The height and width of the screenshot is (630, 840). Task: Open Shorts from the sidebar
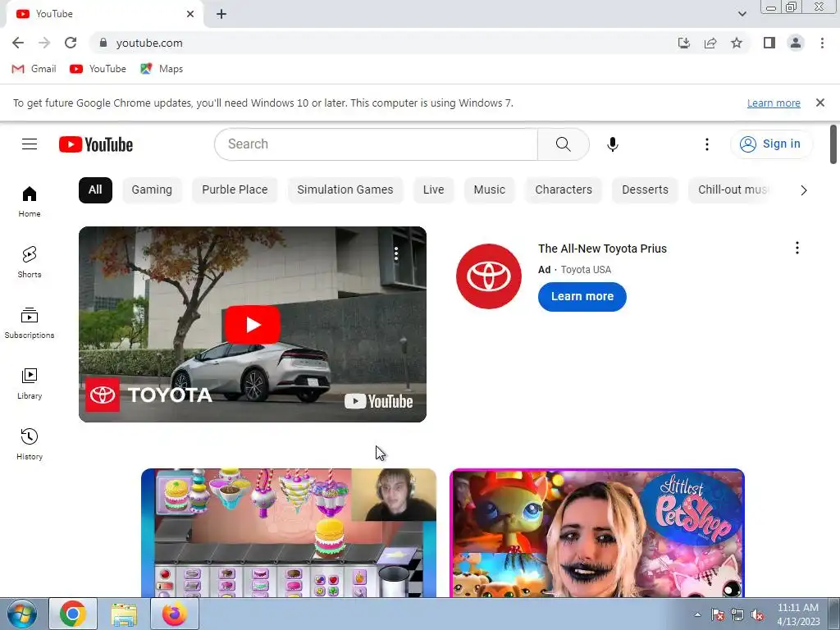pyautogui.click(x=30, y=262)
